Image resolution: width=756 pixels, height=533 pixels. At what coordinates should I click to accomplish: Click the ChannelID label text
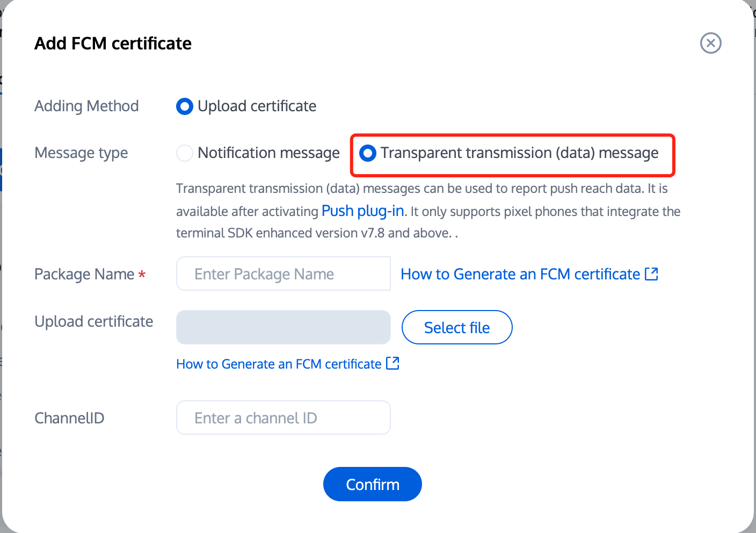pyautogui.click(x=69, y=417)
